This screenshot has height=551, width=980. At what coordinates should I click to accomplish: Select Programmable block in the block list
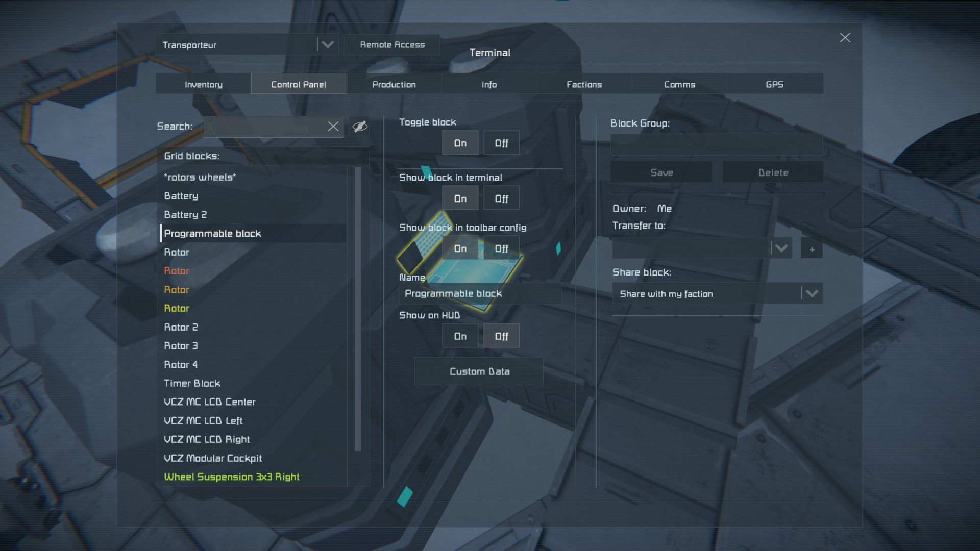click(213, 233)
